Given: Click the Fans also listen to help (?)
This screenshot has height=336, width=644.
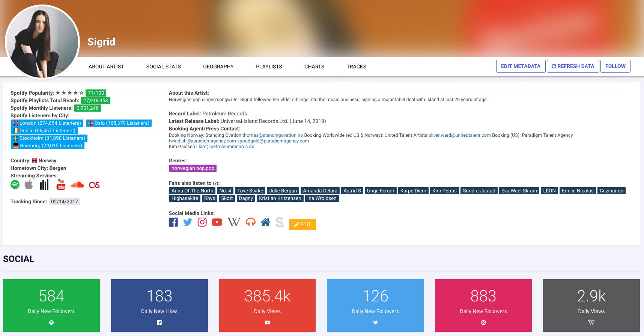Looking at the screenshot, I should (216, 183).
